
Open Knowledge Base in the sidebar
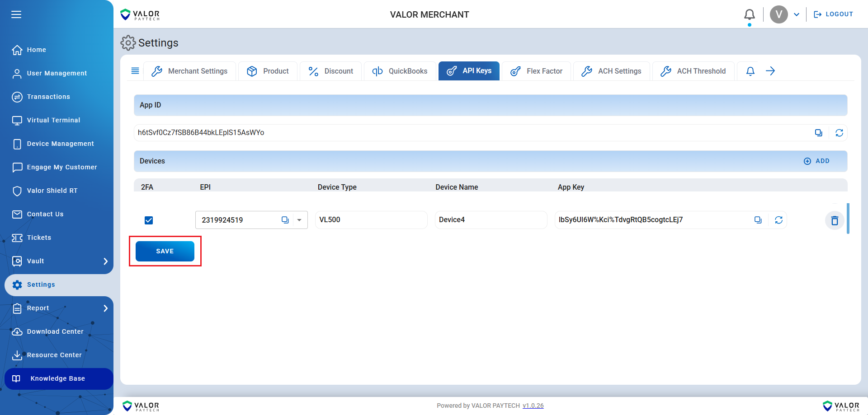(x=59, y=378)
